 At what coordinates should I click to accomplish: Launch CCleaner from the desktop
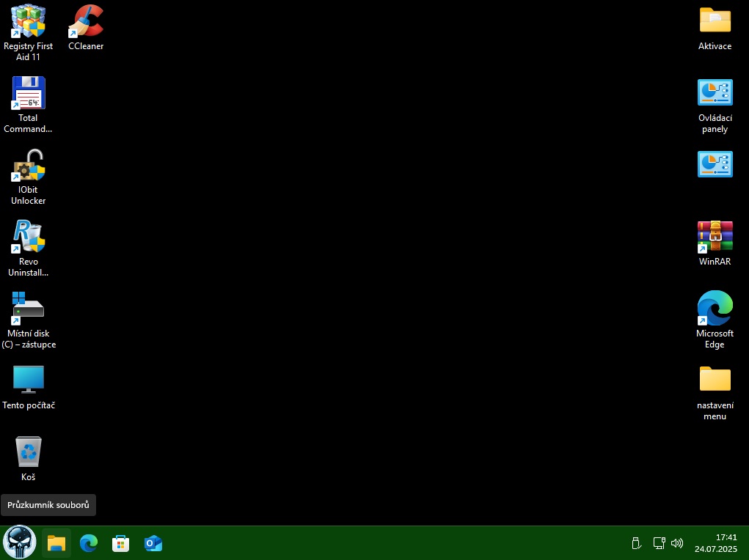click(x=86, y=22)
